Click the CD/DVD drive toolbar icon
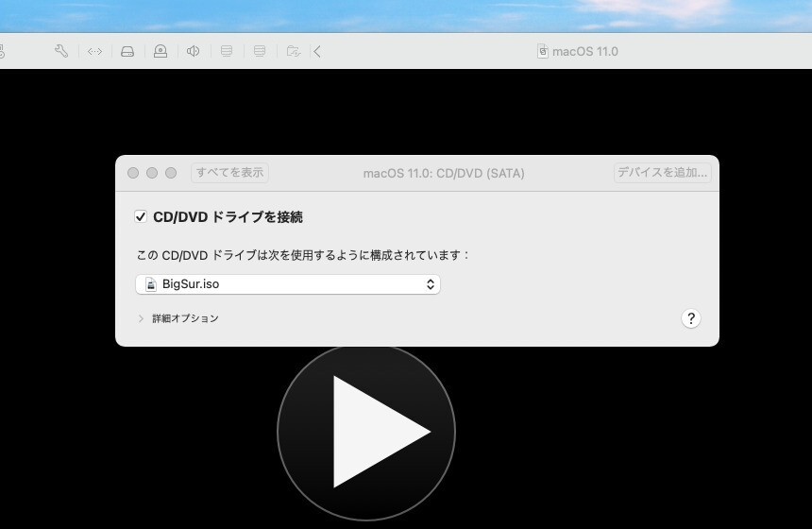The width and height of the screenshot is (812, 529). click(x=161, y=51)
